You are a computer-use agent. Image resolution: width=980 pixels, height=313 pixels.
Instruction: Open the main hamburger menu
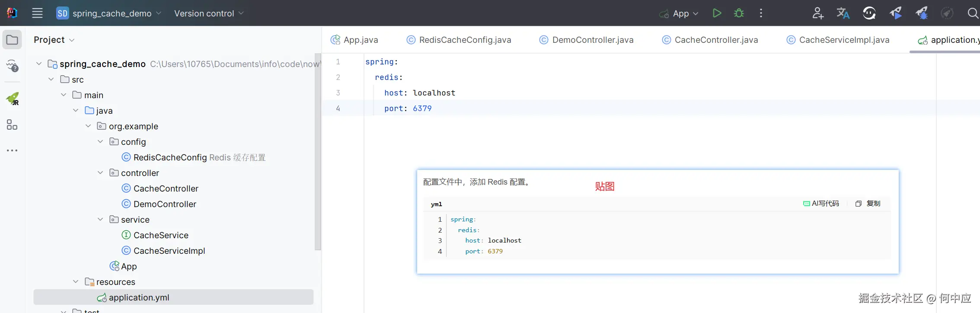[x=37, y=13]
